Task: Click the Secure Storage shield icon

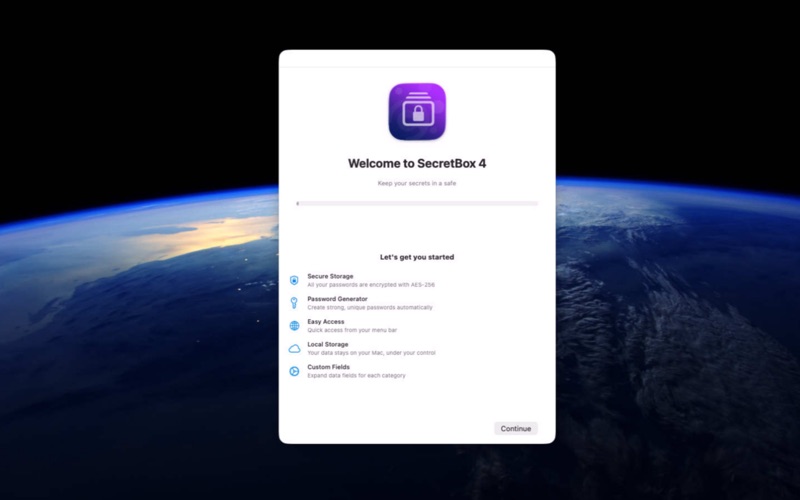Action: coord(294,280)
